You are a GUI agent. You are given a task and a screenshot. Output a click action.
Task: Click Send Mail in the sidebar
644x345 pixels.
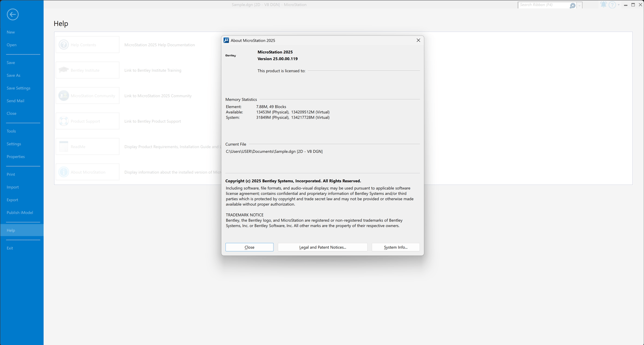(22, 101)
